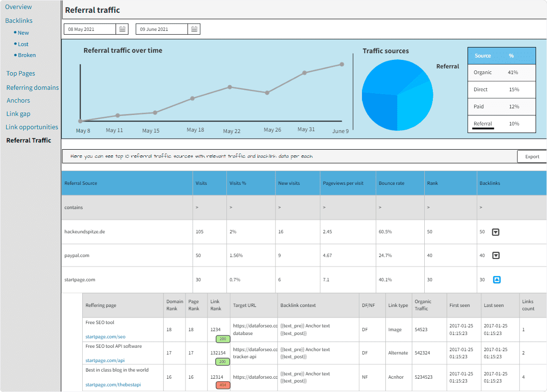This screenshot has width=547, height=392.
Task: Switch to the Referral Traffic section
Action: pyautogui.click(x=29, y=140)
